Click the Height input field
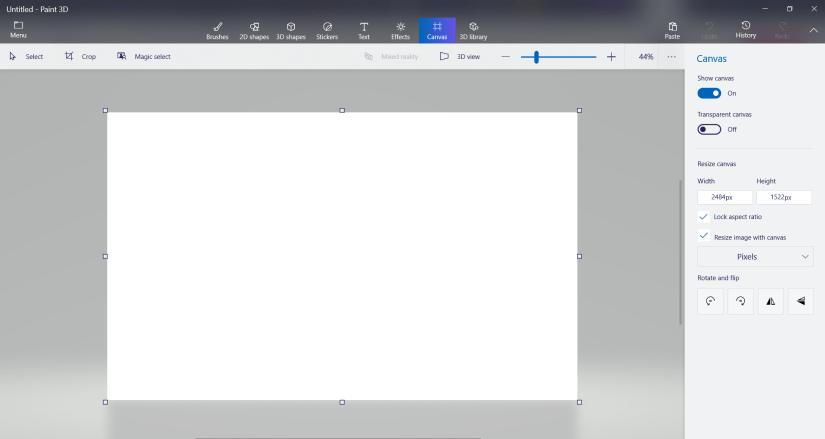This screenshot has height=439, width=825. [x=783, y=197]
